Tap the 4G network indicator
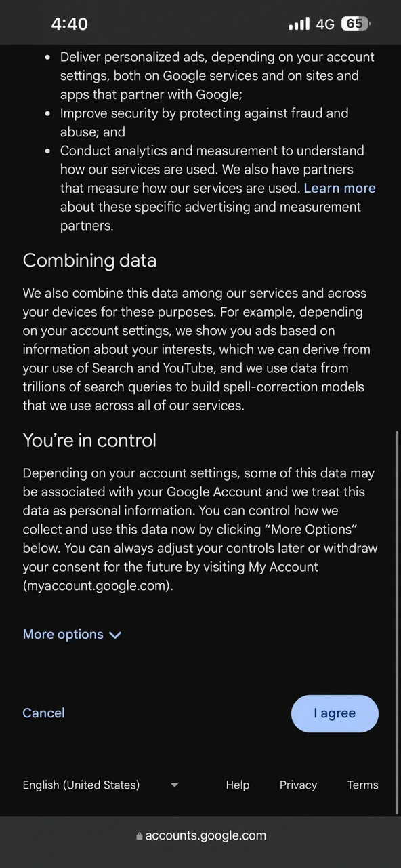Screen dimensions: 401x868 click(325, 24)
